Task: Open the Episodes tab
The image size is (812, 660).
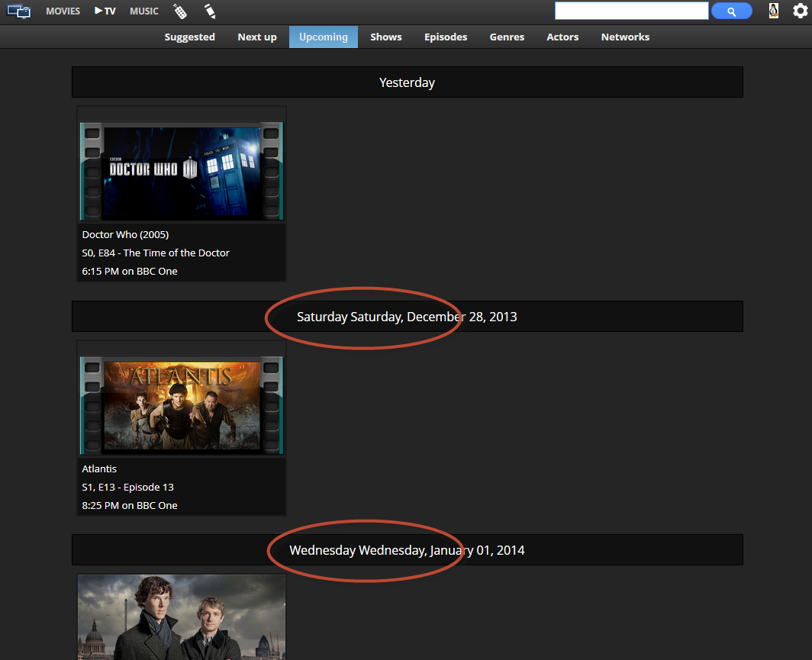Action: 446,37
